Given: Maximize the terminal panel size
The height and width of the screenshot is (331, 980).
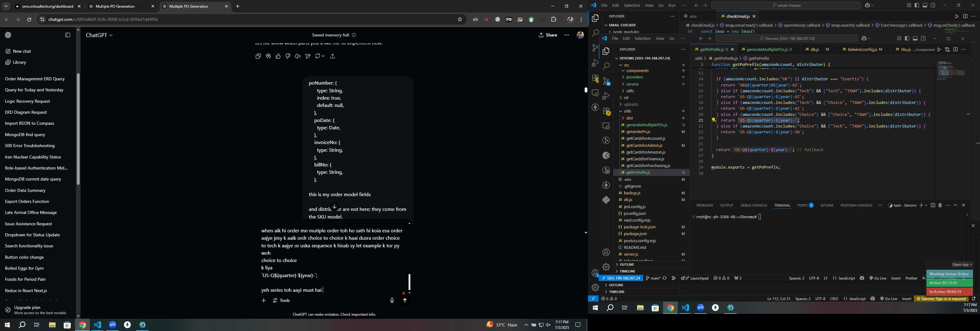Looking at the screenshot, I should click(955, 206).
